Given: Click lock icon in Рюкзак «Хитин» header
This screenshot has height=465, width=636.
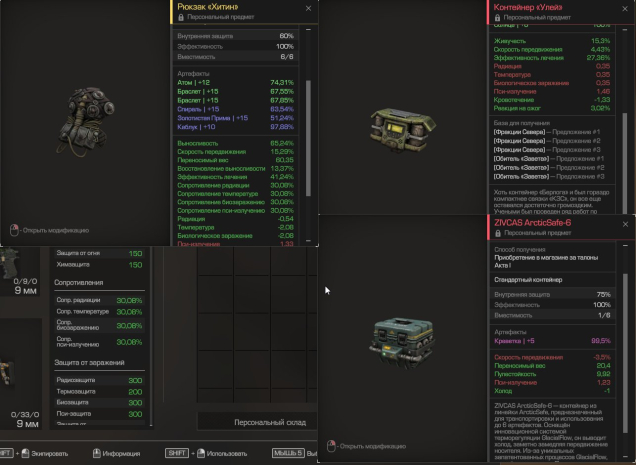Looking at the screenshot, I should (181, 17).
